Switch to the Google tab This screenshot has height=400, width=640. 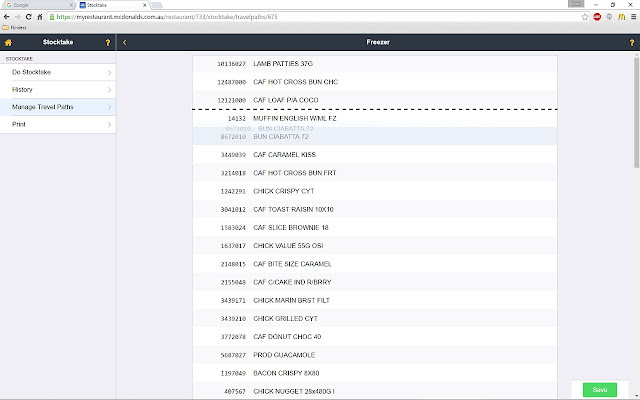38,5
